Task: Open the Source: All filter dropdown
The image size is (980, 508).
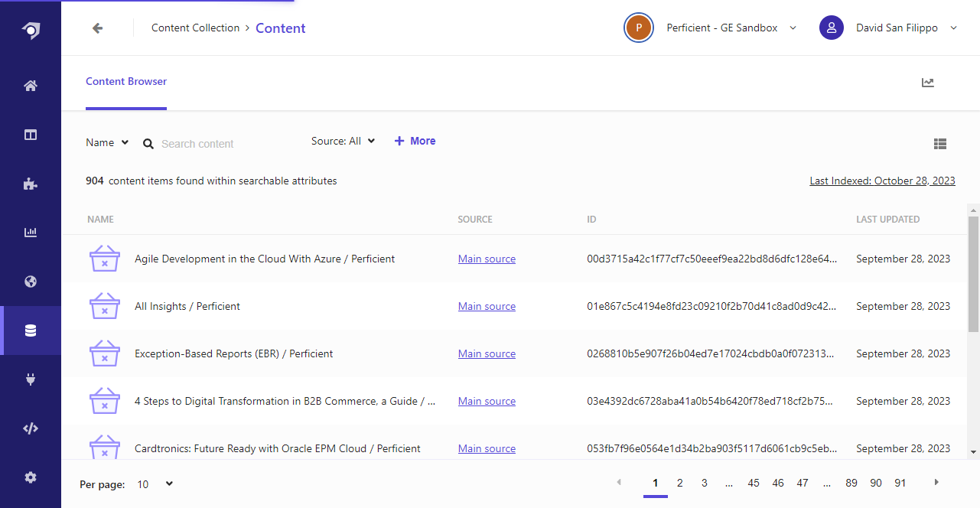Action: point(342,141)
